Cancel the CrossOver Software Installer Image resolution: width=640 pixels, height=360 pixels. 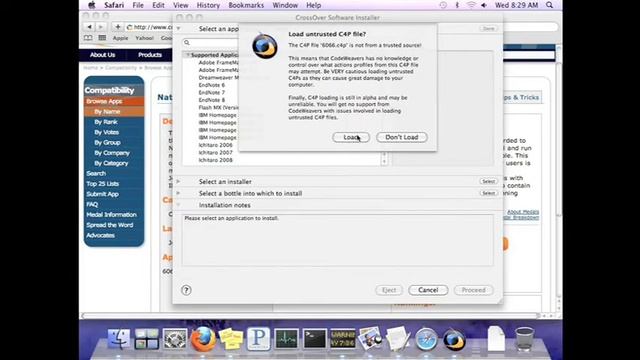coord(428,290)
